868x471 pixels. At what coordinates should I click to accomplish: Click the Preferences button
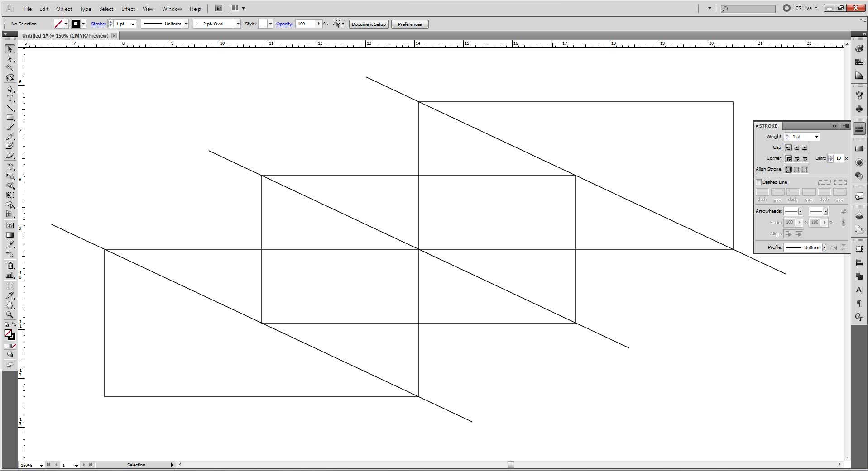coord(409,24)
